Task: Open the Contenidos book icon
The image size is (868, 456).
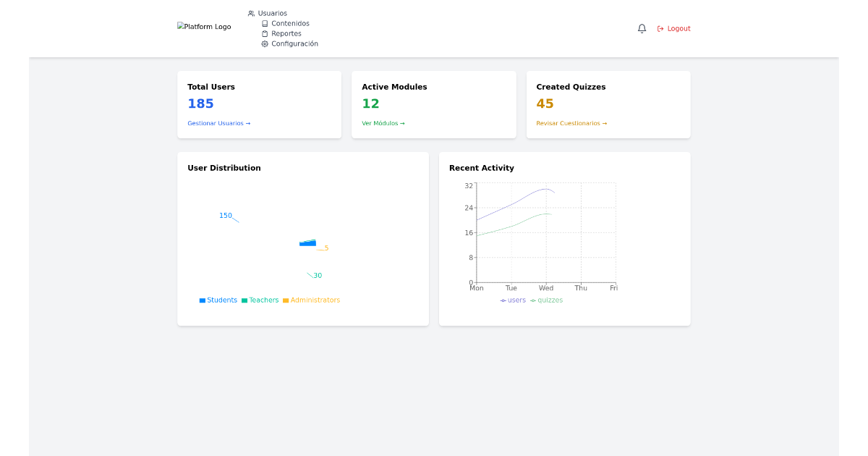Action: point(265,23)
